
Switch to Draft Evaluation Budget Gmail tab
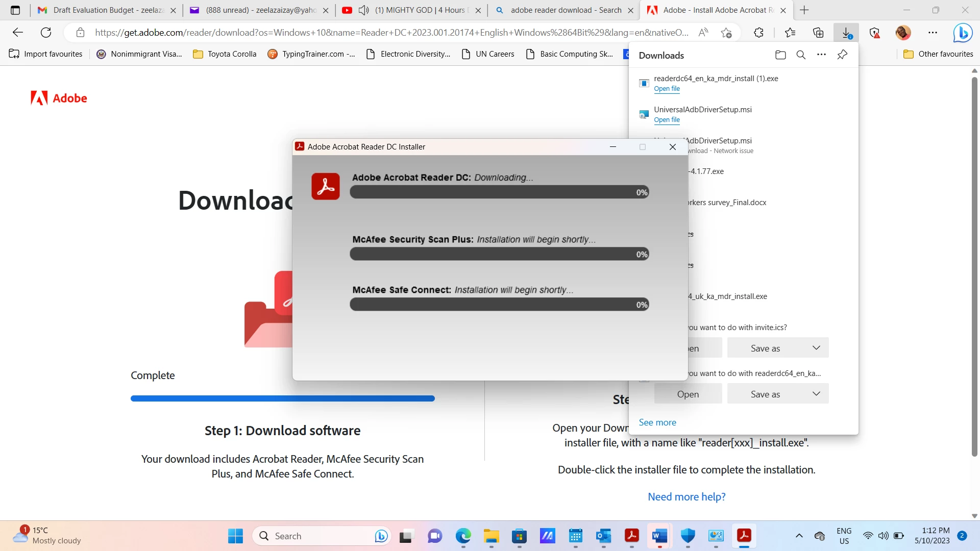pyautogui.click(x=107, y=10)
